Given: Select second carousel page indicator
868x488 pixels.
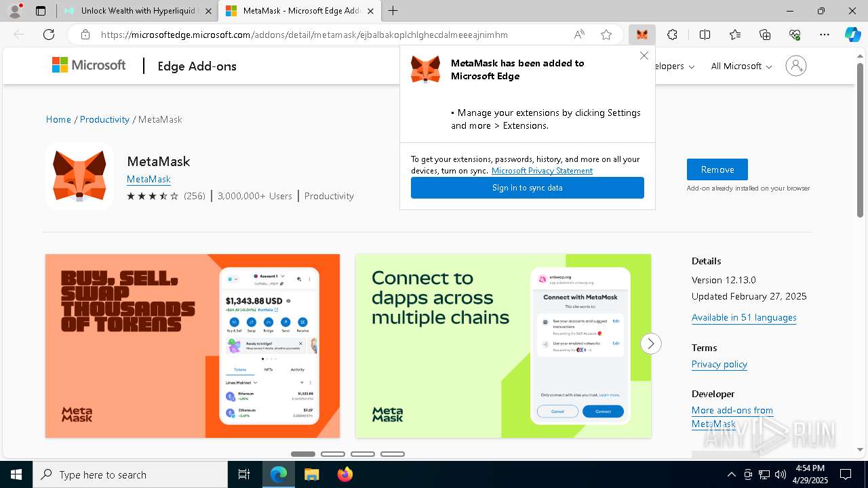Looking at the screenshot, I should pos(333,454).
